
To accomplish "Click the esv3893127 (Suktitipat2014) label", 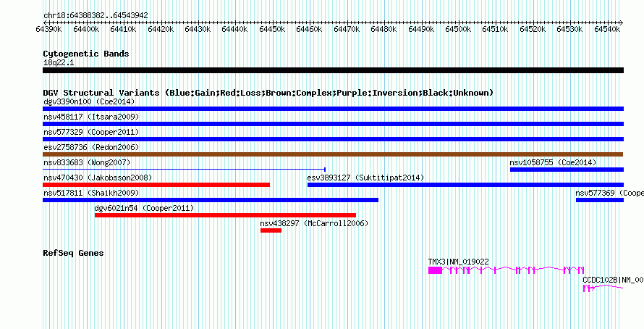I will point(365,178).
